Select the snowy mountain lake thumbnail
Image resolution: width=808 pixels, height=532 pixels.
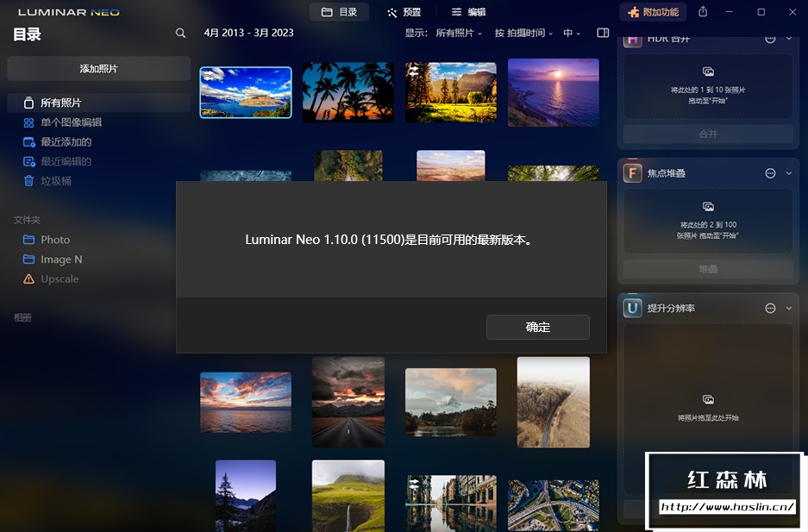pyautogui.click(x=451, y=402)
